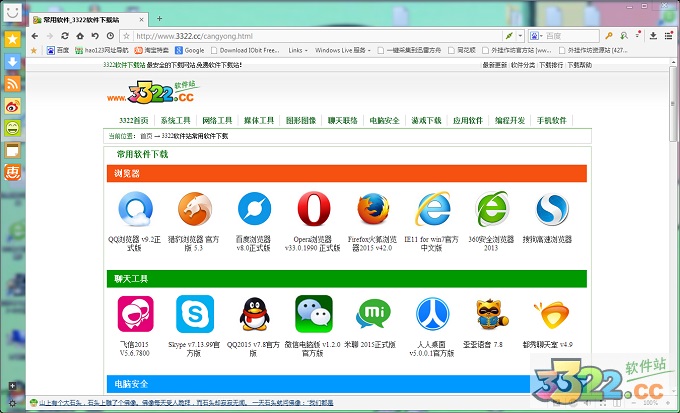This screenshot has height=413, width=680.
Task: Open the favorites star in the sidebar
Action: (x=13, y=39)
